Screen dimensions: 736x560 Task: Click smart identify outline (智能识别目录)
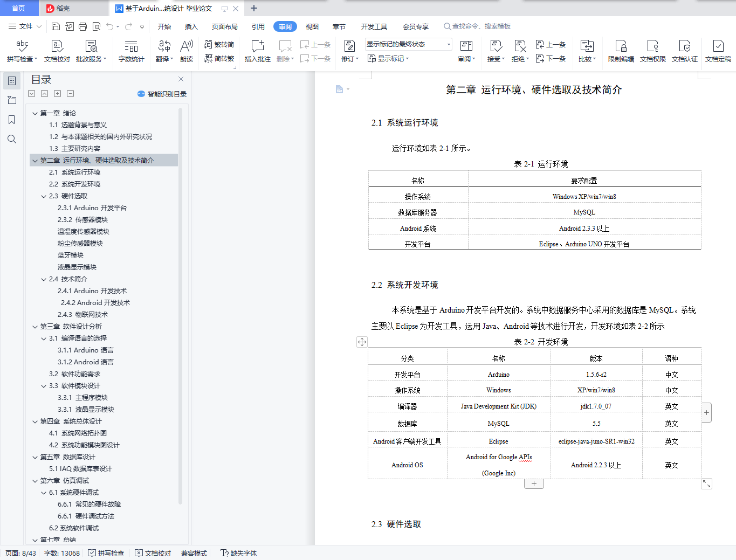[x=162, y=94]
